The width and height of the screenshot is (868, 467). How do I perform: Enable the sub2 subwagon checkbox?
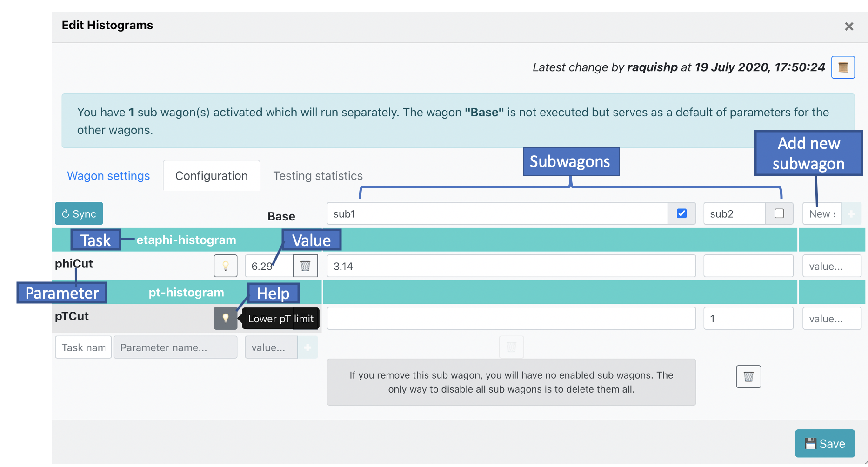point(779,213)
